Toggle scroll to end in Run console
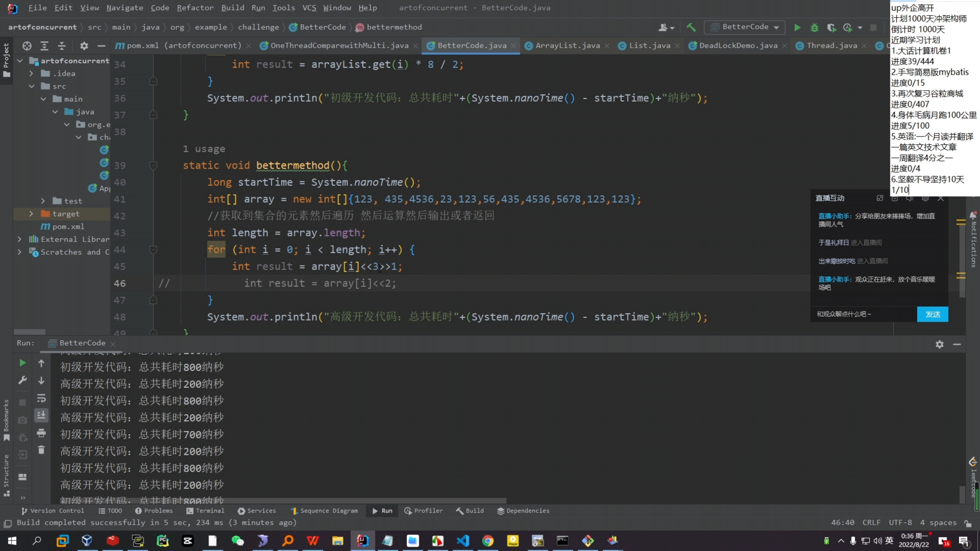This screenshot has height=551, width=980. click(41, 415)
